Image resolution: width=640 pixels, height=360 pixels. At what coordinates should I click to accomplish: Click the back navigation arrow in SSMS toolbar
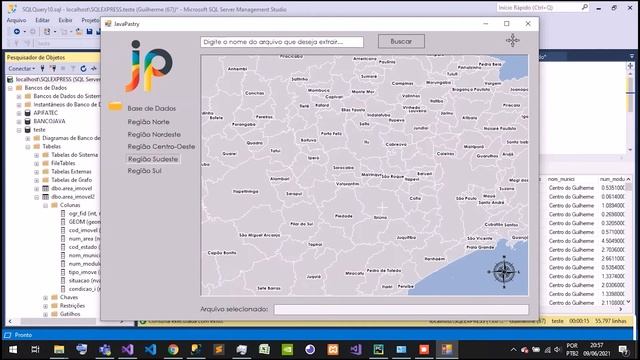click(17, 31)
